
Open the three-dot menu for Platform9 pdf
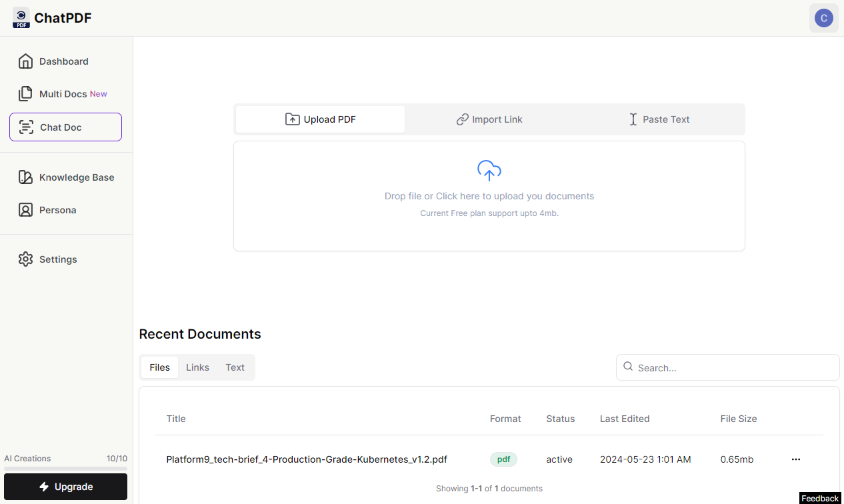(x=795, y=459)
